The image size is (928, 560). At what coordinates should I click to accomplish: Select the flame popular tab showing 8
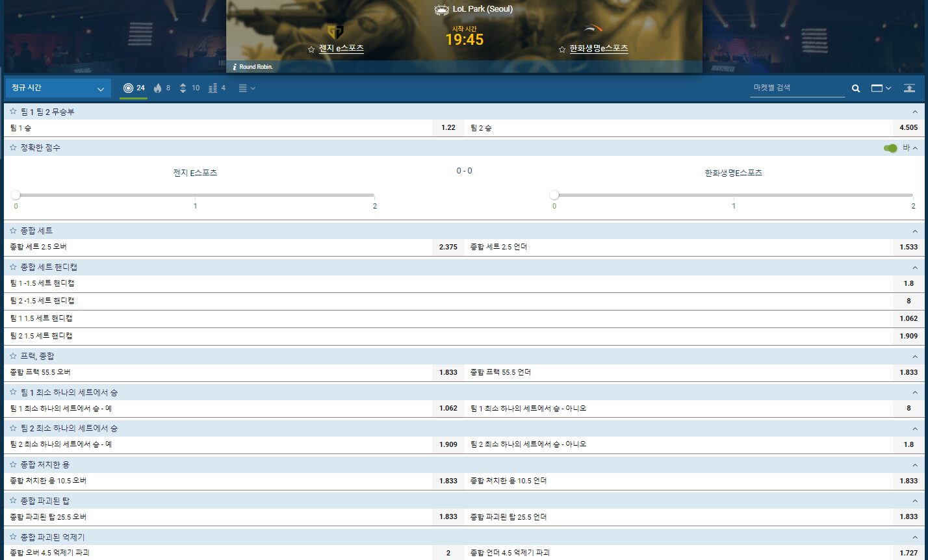[162, 88]
